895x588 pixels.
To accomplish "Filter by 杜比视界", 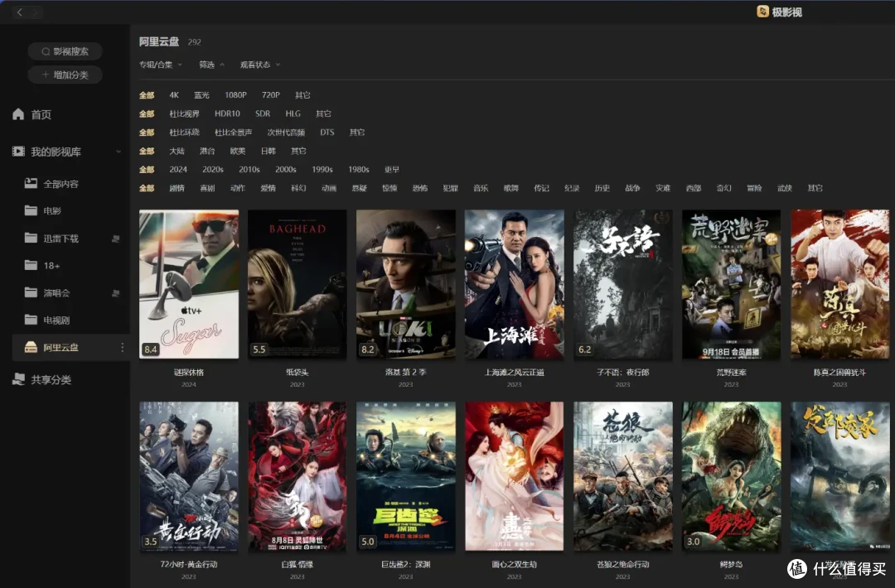I will [x=184, y=113].
